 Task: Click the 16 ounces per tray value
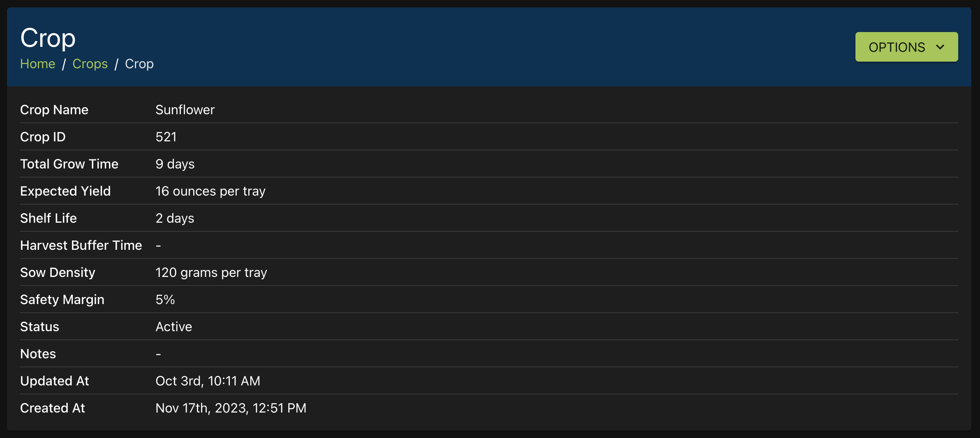pyautogui.click(x=210, y=191)
